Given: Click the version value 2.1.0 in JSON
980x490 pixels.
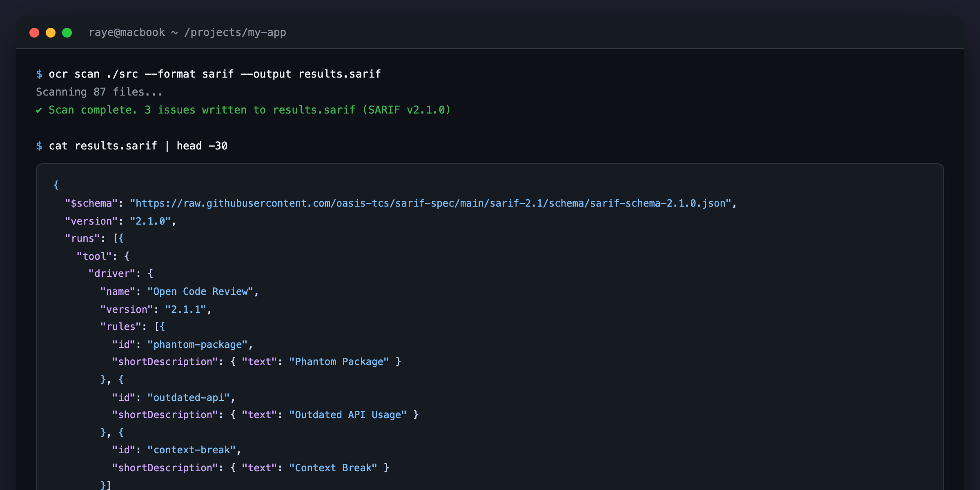Looking at the screenshot, I should [151, 221].
